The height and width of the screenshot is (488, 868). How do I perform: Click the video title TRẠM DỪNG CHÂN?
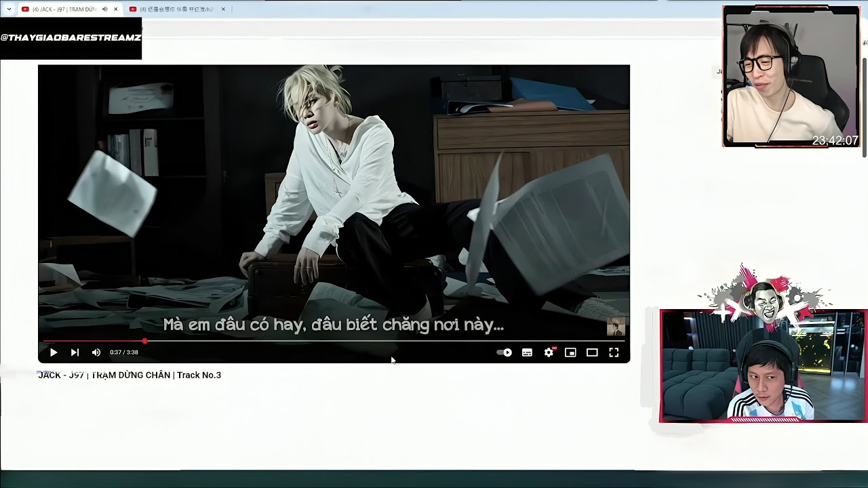[x=131, y=375]
